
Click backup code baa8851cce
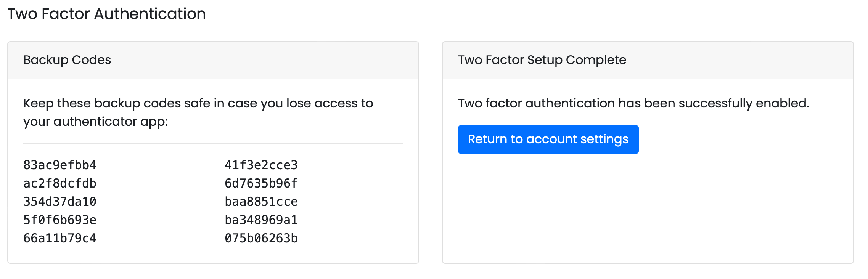point(261,202)
